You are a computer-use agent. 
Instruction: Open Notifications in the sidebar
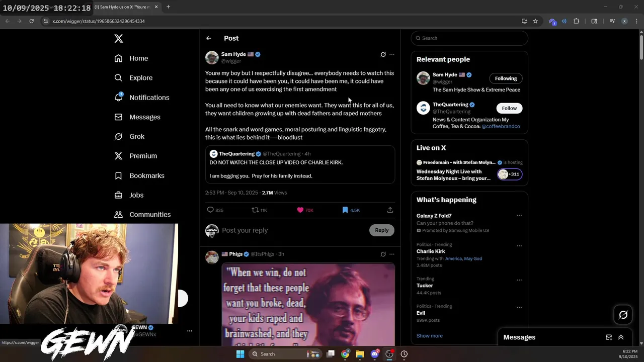(x=142, y=98)
